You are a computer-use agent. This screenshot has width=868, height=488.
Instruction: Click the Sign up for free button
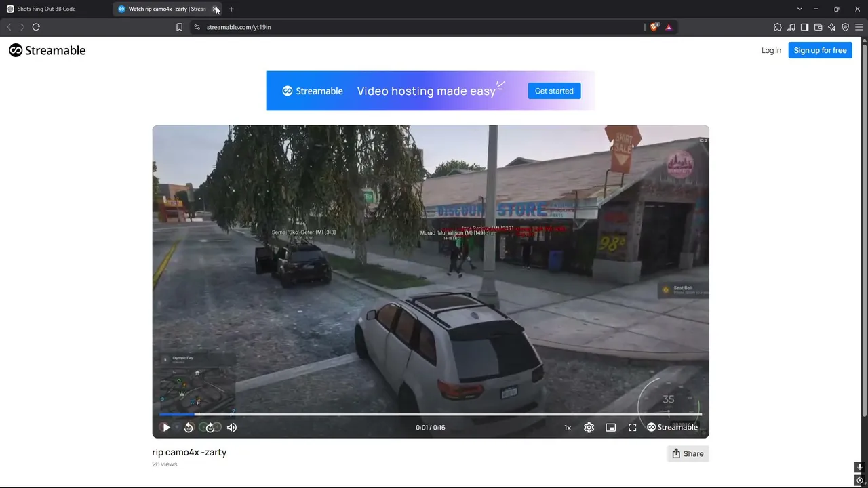pos(820,50)
